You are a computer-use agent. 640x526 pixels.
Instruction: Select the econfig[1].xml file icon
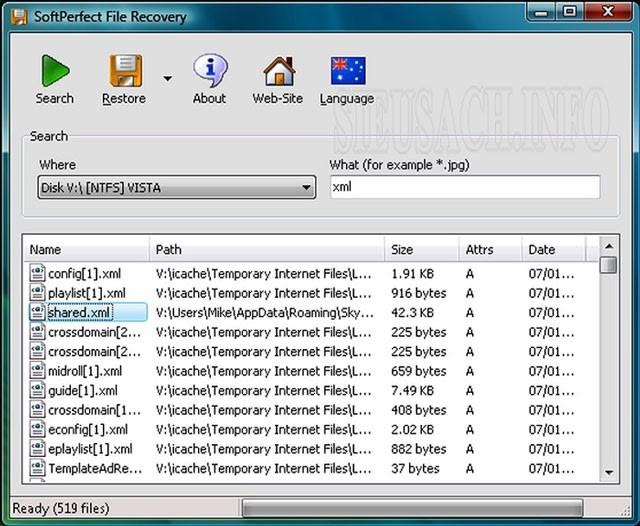[x=37, y=429]
